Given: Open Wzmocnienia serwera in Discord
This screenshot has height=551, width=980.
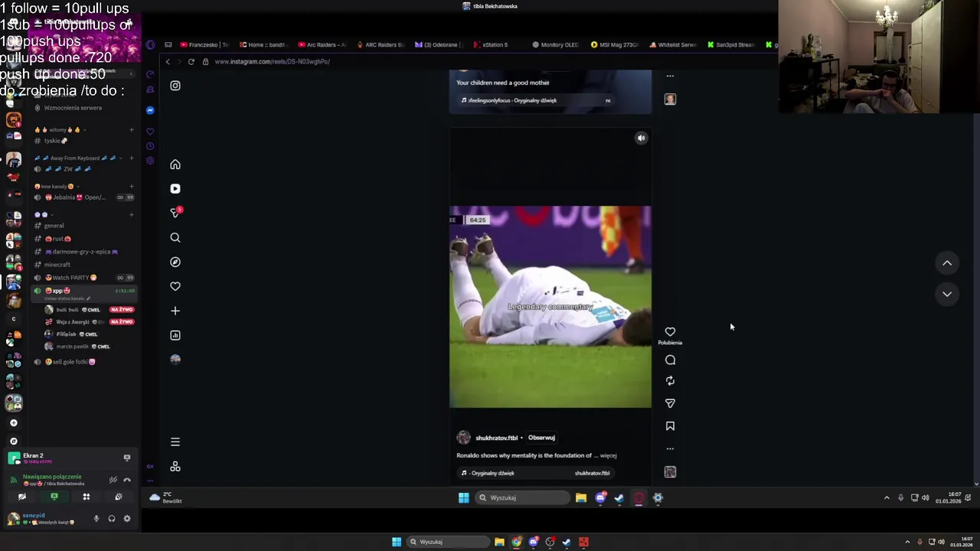Looking at the screenshot, I should coord(84,108).
